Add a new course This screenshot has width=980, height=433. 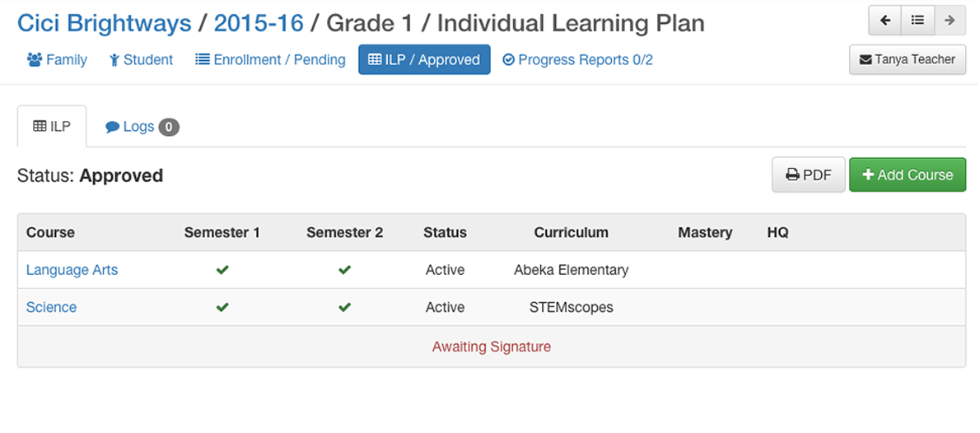908,175
